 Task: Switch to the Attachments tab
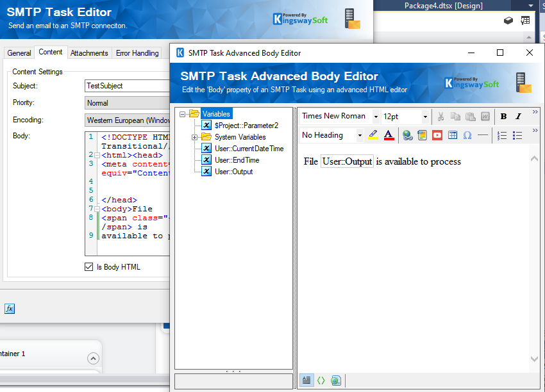coord(89,53)
